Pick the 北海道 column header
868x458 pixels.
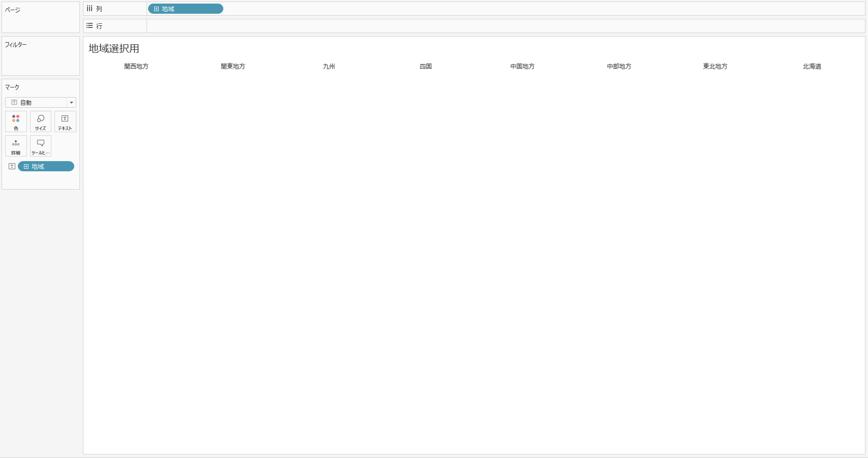click(812, 67)
